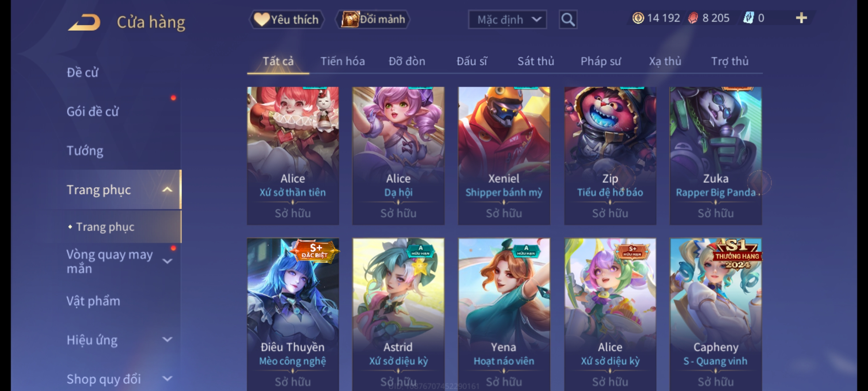Select the Điêu Thuyền Mèo công nghệ skin
Viewport: 868px width, 391px height.
[293, 314]
